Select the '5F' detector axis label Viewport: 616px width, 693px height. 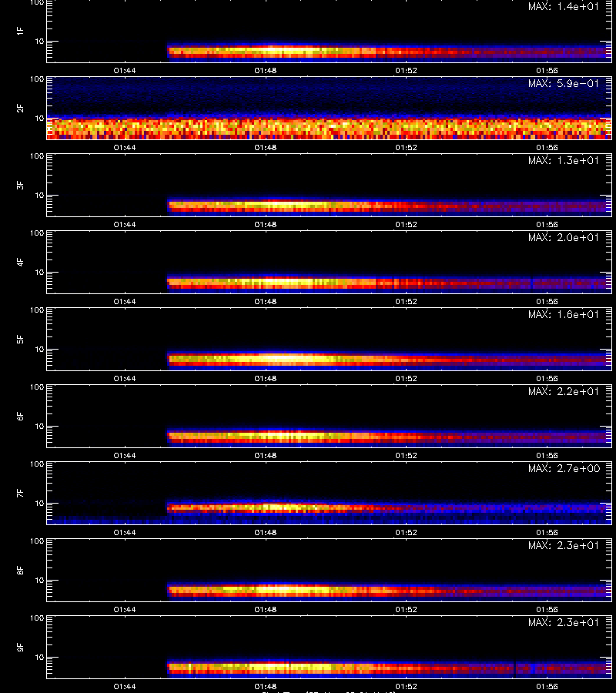[x=20, y=339]
